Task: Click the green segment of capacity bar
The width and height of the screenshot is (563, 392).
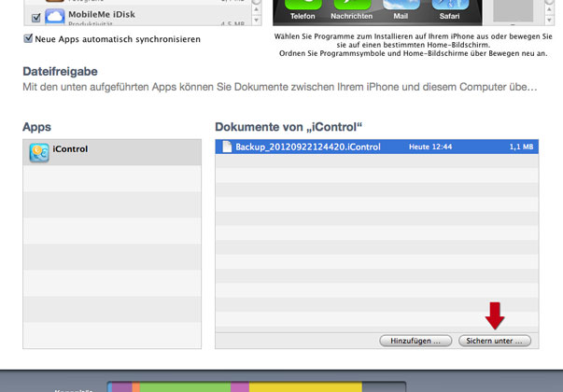Action: coord(185,387)
